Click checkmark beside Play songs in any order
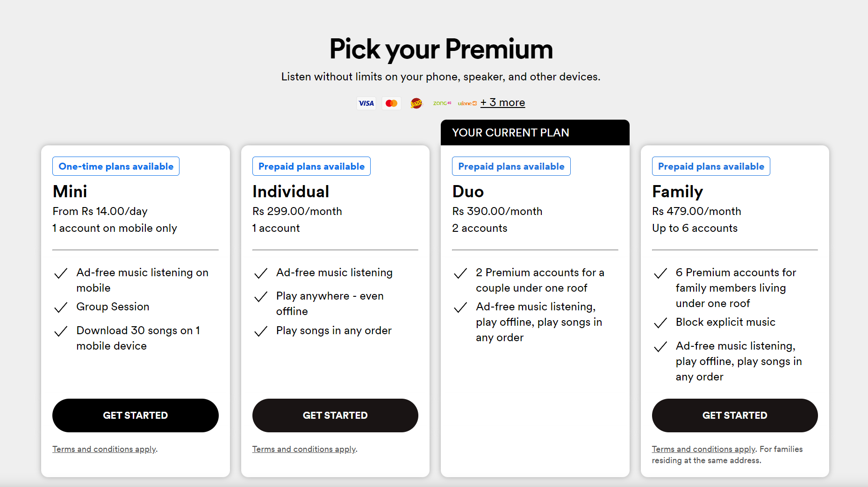This screenshot has height=487, width=868. coord(261,331)
